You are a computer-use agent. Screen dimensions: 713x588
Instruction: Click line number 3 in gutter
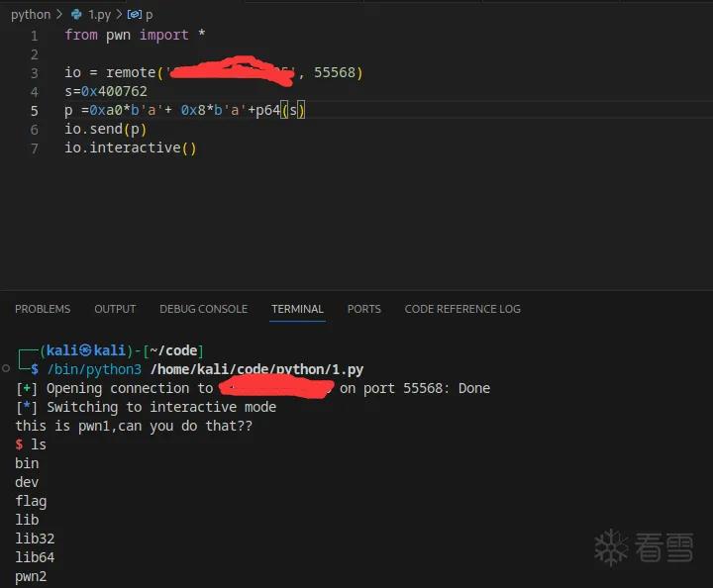click(x=35, y=72)
